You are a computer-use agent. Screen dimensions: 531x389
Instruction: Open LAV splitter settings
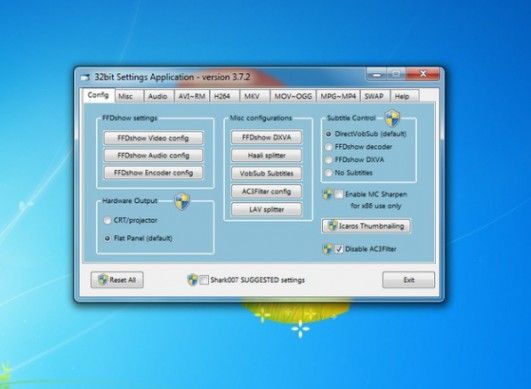[x=267, y=210]
